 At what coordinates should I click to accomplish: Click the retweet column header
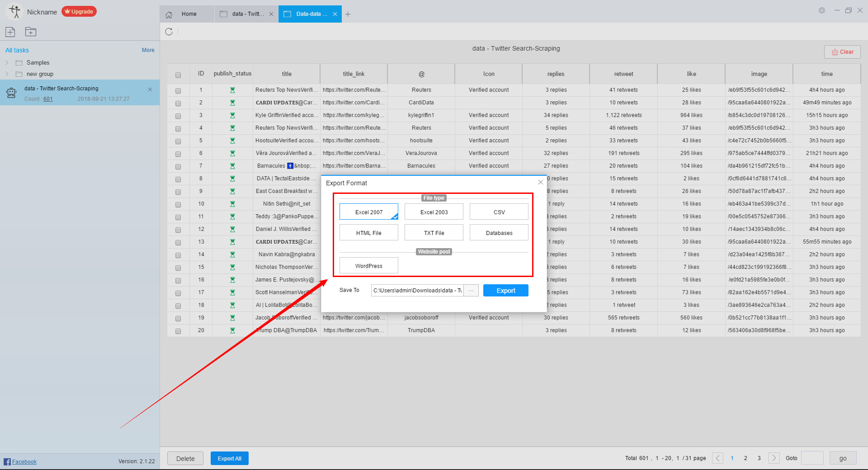click(623, 74)
